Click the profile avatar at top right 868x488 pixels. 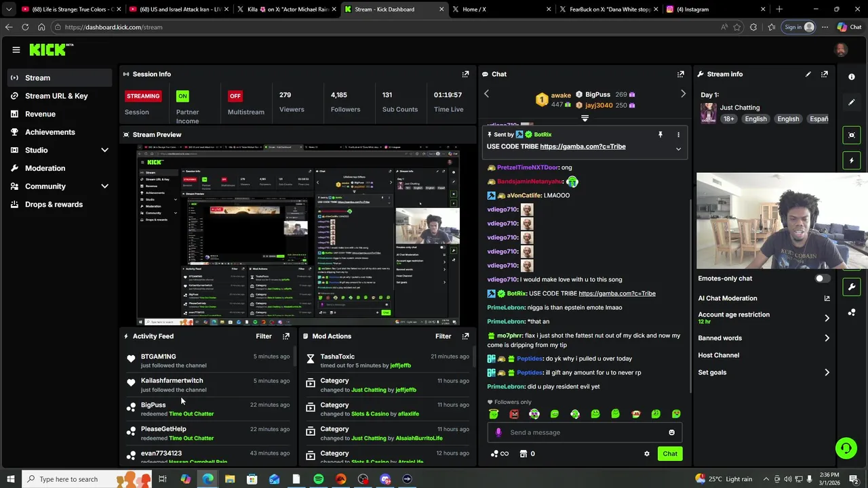coord(841,49)
